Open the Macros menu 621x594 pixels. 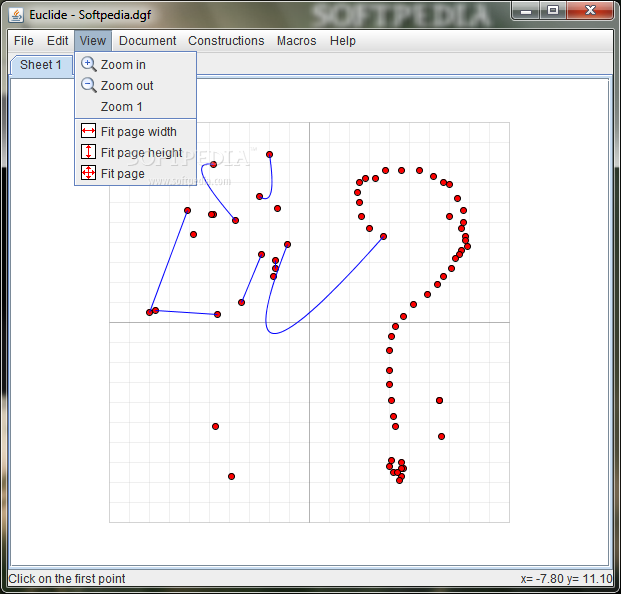click(297, 41)
